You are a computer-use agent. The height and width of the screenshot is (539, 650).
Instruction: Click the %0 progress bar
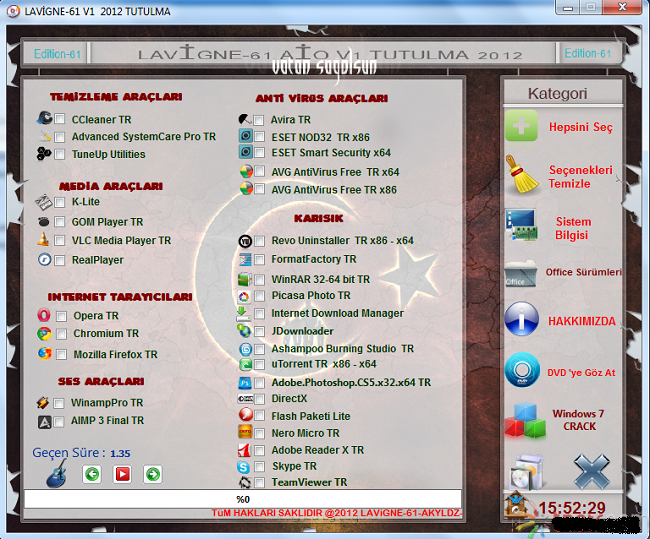[243, 499]
